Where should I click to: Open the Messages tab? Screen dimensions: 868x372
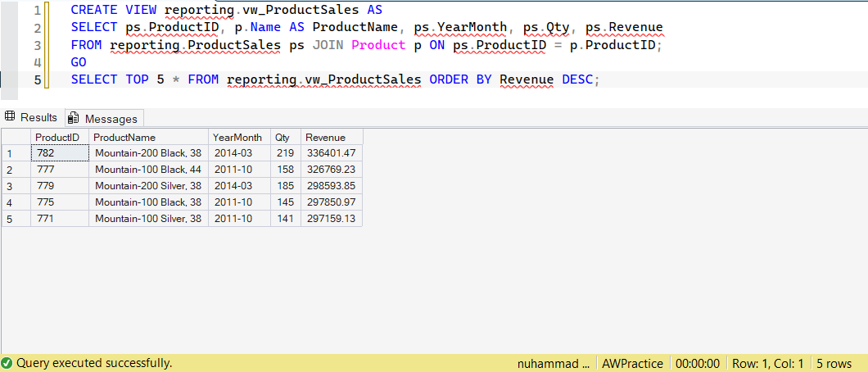pyautogui.click(x=104, y=119)
